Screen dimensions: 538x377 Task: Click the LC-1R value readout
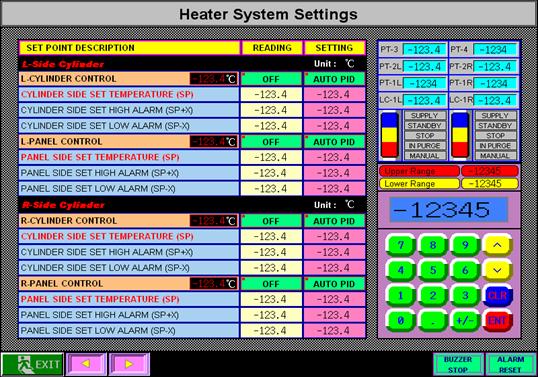[495, 101]
